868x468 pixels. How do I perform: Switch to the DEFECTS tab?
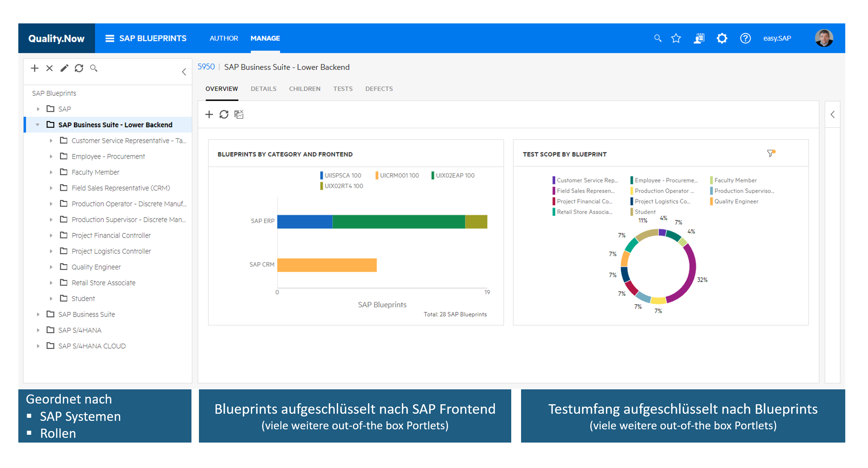[379, 89]
